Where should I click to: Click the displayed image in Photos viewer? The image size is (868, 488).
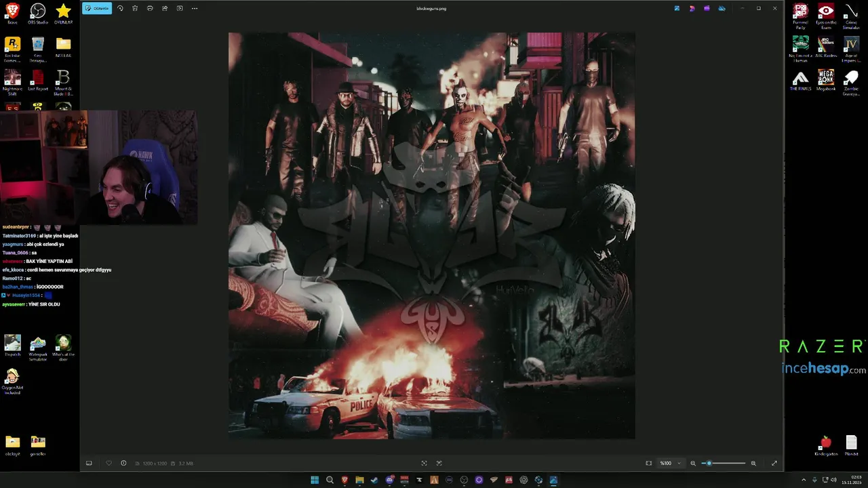432,235
